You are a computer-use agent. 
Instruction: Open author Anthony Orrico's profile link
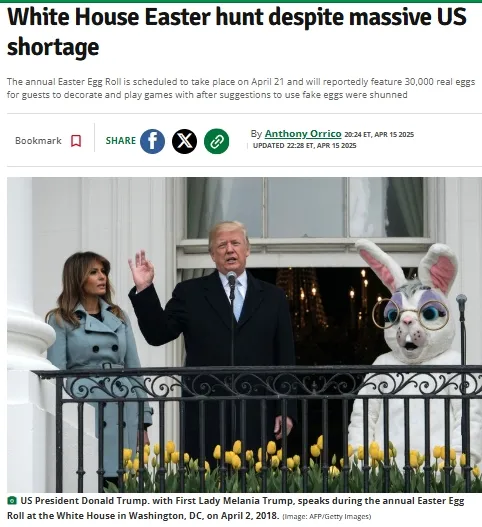[303, 134]
